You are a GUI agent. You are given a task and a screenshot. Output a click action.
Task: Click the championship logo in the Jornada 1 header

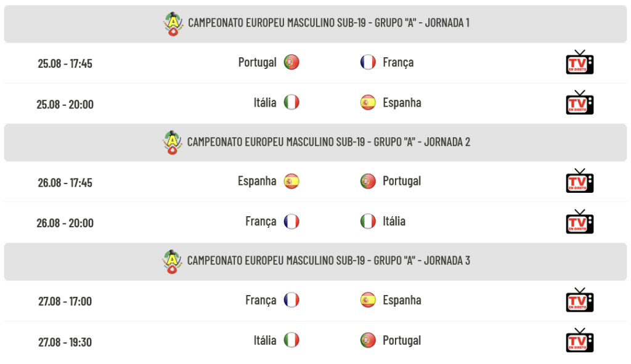(173, 24)
